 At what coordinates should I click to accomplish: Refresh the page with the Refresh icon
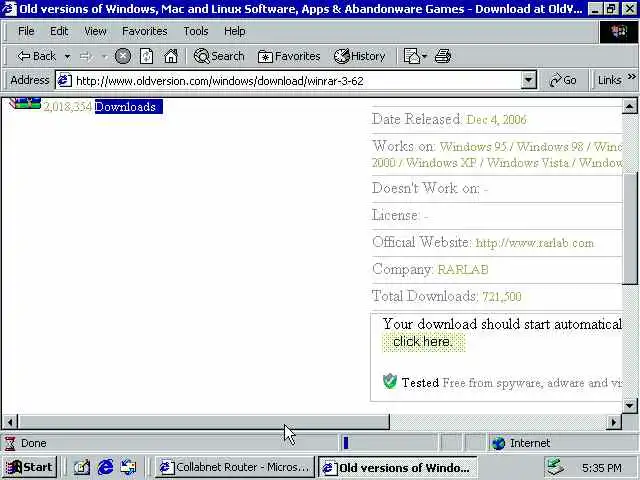tap(146, 56)
